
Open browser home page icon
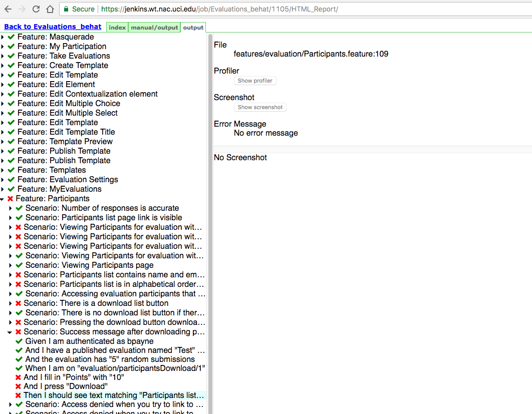coord(50,9)
